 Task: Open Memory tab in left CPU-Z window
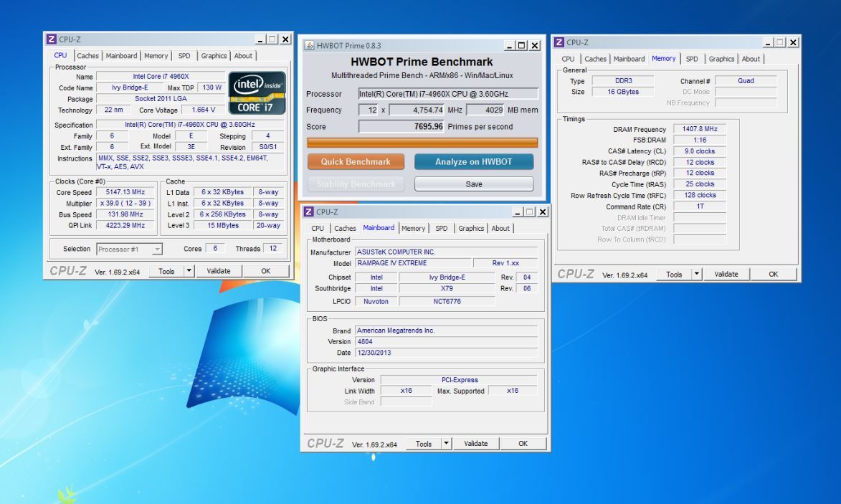[x=156, y=56]
